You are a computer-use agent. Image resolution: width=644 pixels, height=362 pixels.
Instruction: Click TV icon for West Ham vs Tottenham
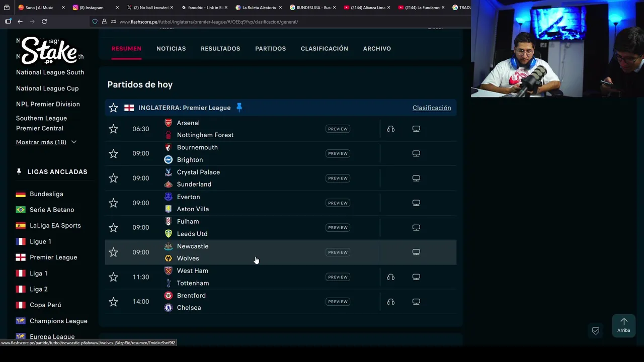coord(416,277)
